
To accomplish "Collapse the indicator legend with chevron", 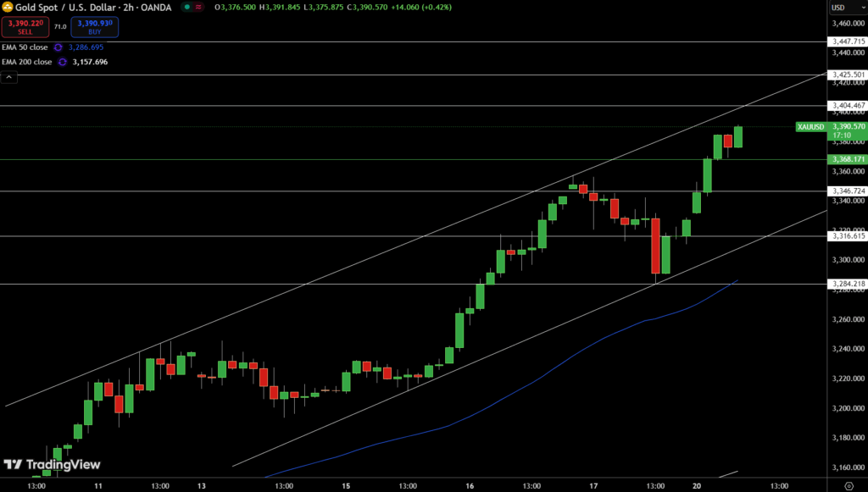I will (8, 77).
